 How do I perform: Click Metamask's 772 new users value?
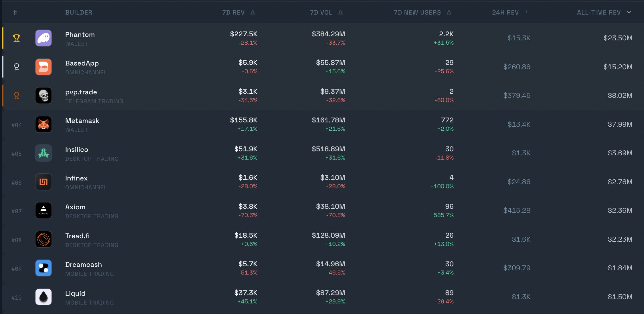click(447, 120)
